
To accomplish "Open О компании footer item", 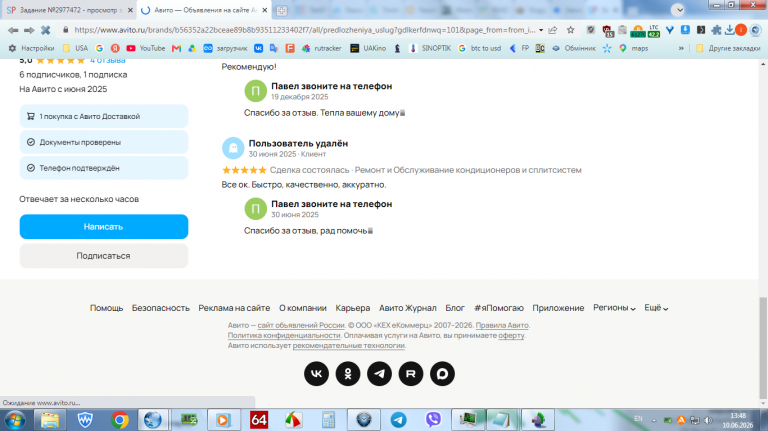I will (303, 308).
